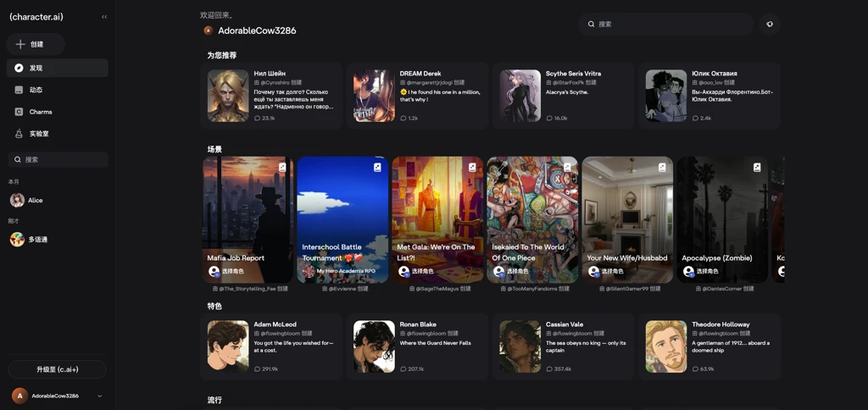This screenshot has height=410, width=868.
Task: Click the character.ai logo
Action: (36, 17)
